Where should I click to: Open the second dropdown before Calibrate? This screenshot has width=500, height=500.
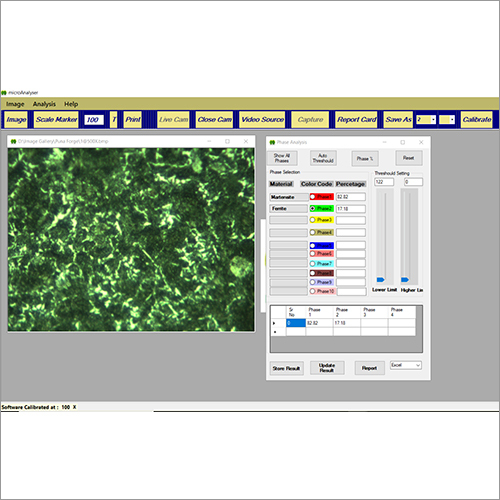[447, 120]
